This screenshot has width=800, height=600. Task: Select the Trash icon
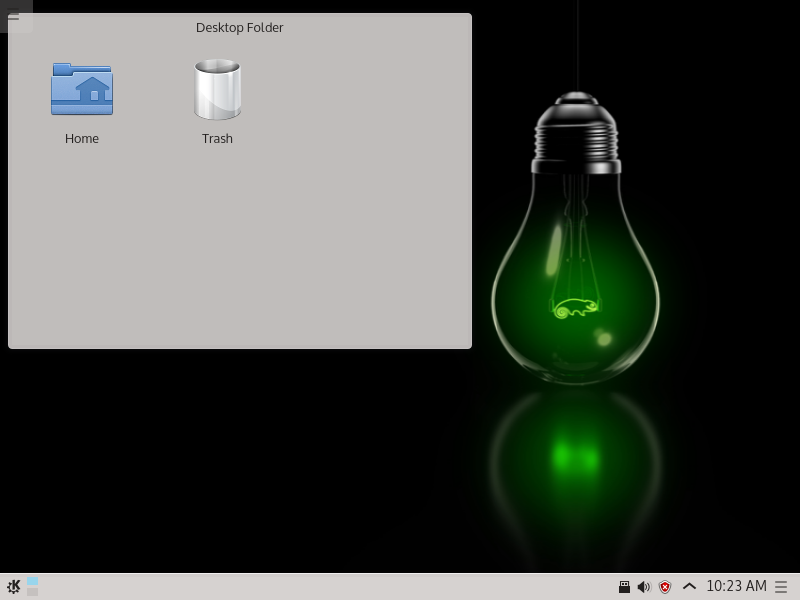(217, 89)
